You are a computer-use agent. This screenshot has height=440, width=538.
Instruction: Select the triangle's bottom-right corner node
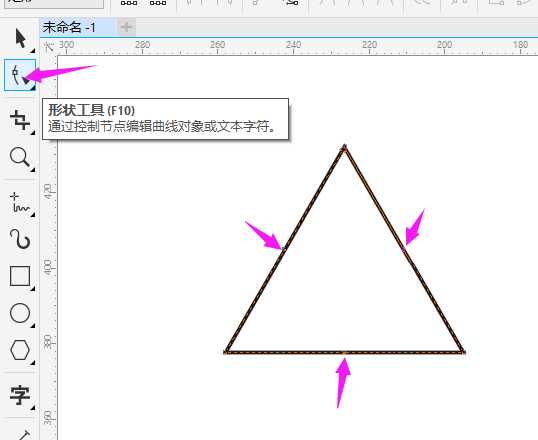tap(464, 352)
